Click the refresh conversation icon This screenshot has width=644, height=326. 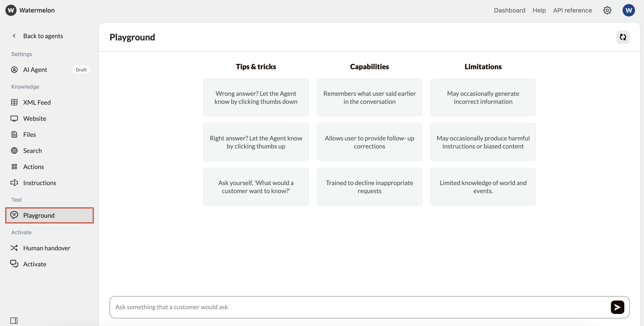[x=623, y=37]
